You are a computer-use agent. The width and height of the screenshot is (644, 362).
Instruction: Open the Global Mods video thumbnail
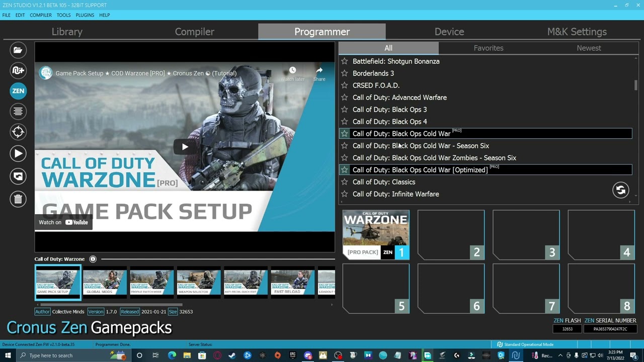pyautogui.click(x=105, y=283)
